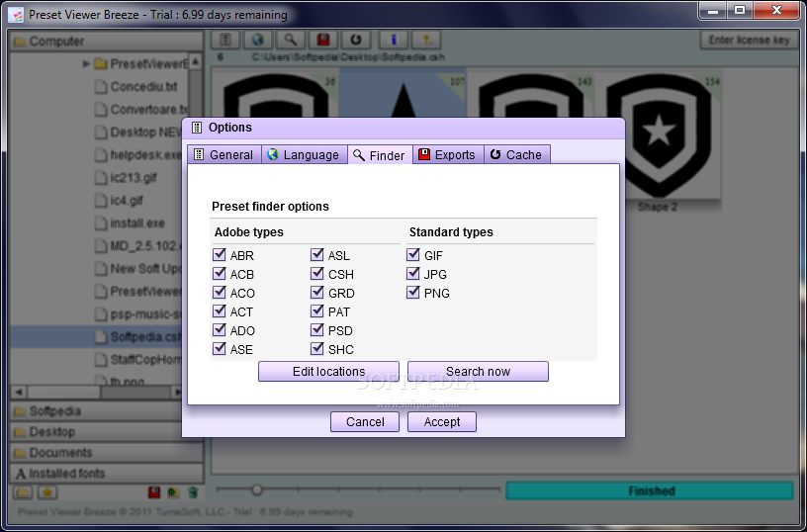Toggle the ACO file type checkbox
Image resolution: width=807 pixels, height=532 pixels.
pos(220,293)
